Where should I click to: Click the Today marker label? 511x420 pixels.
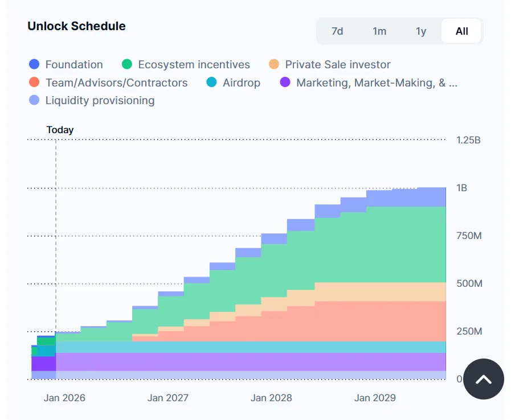(60, 130)
